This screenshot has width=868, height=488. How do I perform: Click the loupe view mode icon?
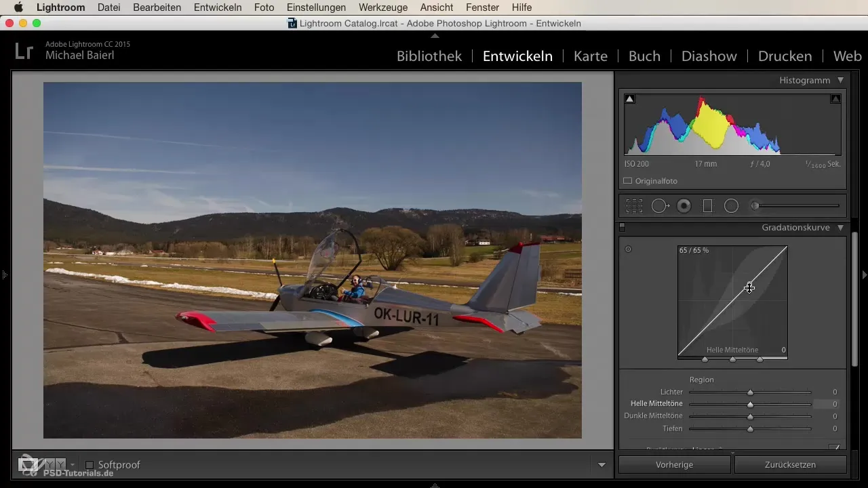click(27, 464)
